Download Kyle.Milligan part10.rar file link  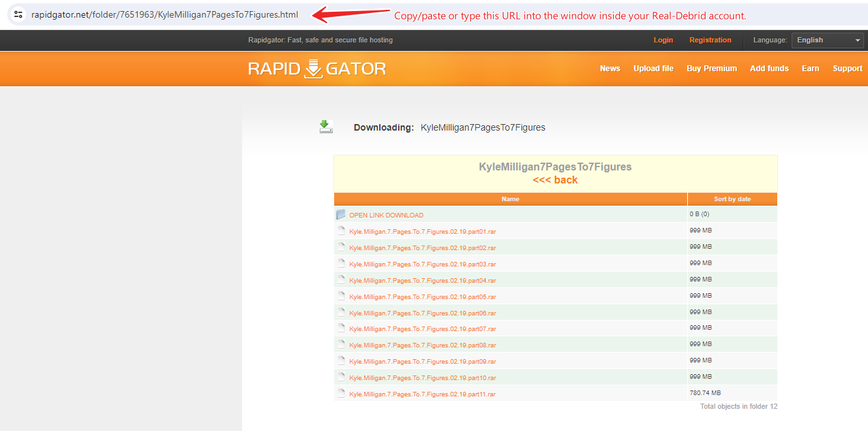(x=422, y=378)
